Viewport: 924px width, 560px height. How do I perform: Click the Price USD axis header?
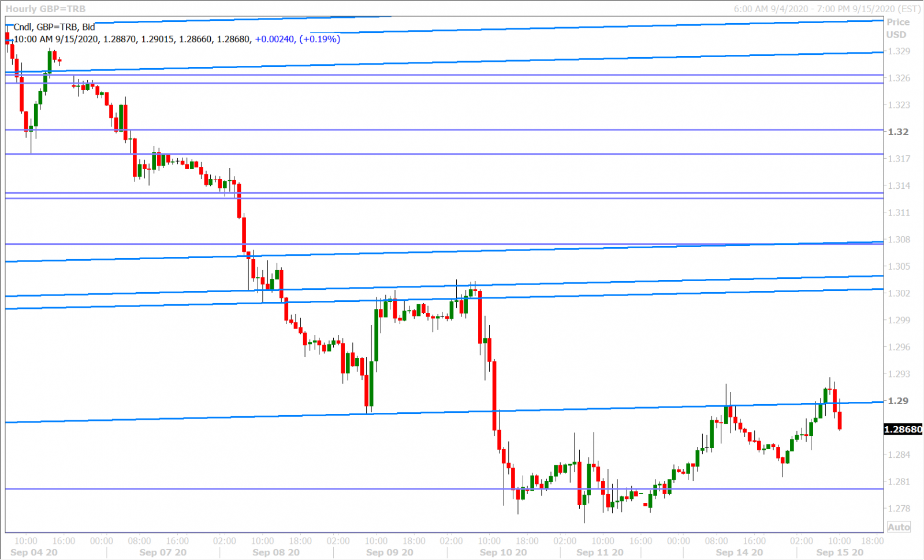[x=897, y=28]
